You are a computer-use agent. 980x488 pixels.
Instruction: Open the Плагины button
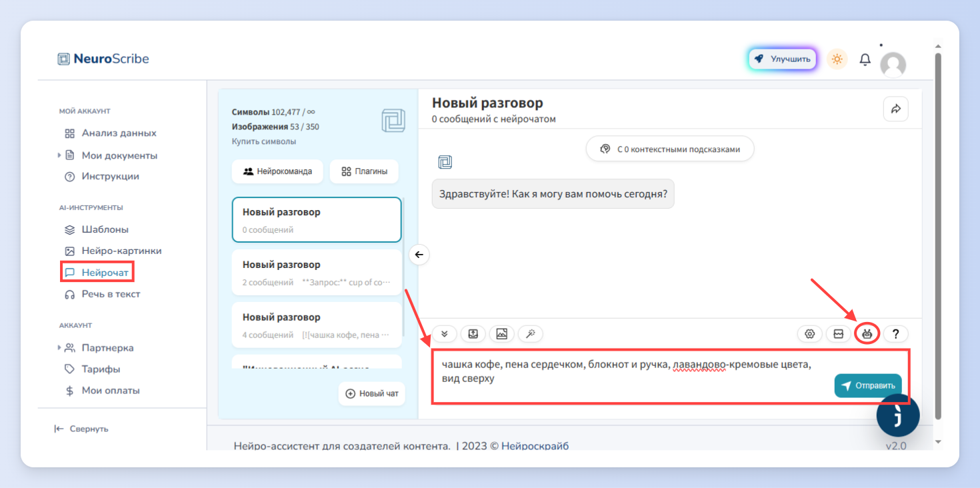pyautogui.click(x=364, y=171)
